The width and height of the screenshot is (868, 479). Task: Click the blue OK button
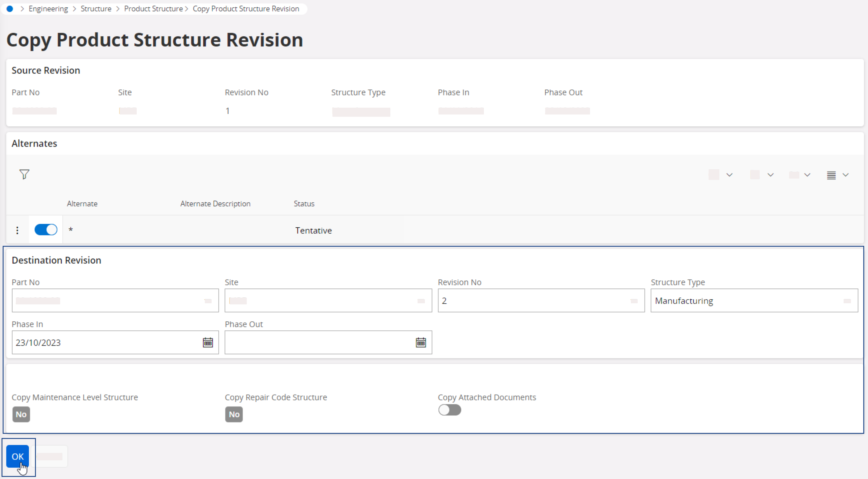click(x=18, y=456)
